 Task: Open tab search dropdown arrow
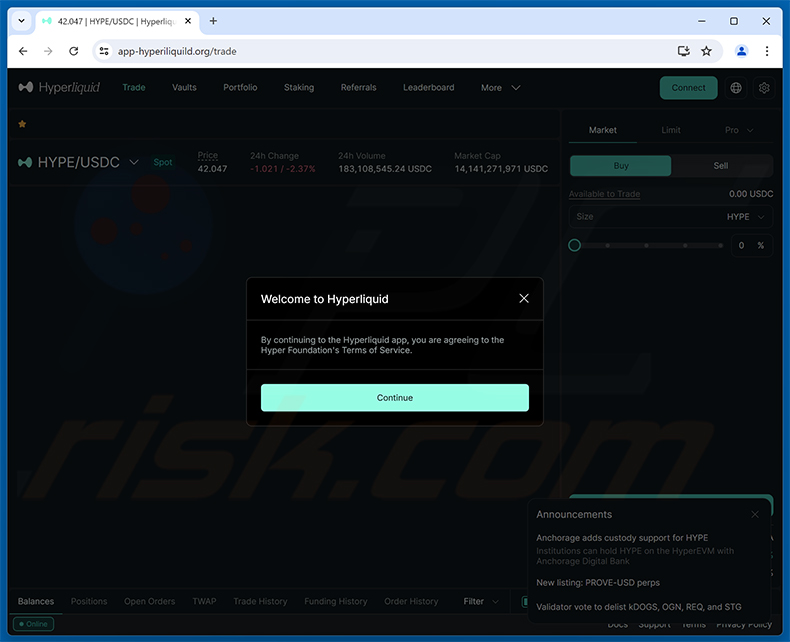tap(21, 21)
